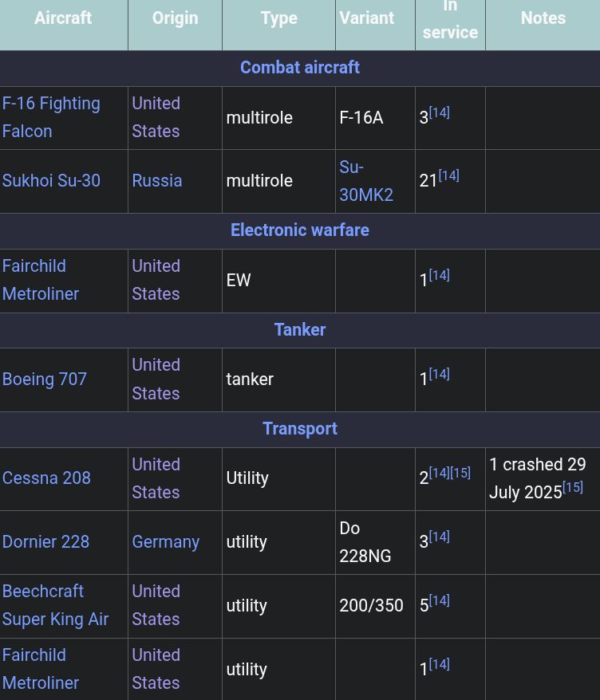Open the Russia origin link
Screen dimensions: 600x700
(156, 181)
